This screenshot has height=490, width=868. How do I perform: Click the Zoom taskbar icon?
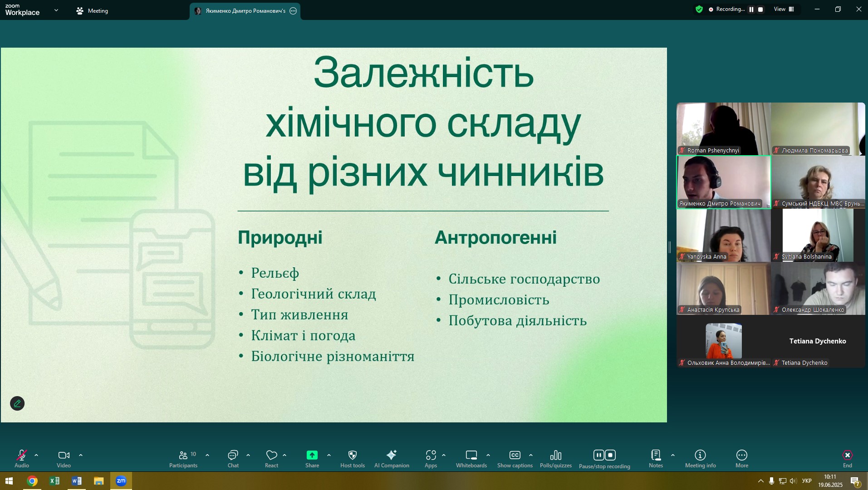[x=121, y=481]
